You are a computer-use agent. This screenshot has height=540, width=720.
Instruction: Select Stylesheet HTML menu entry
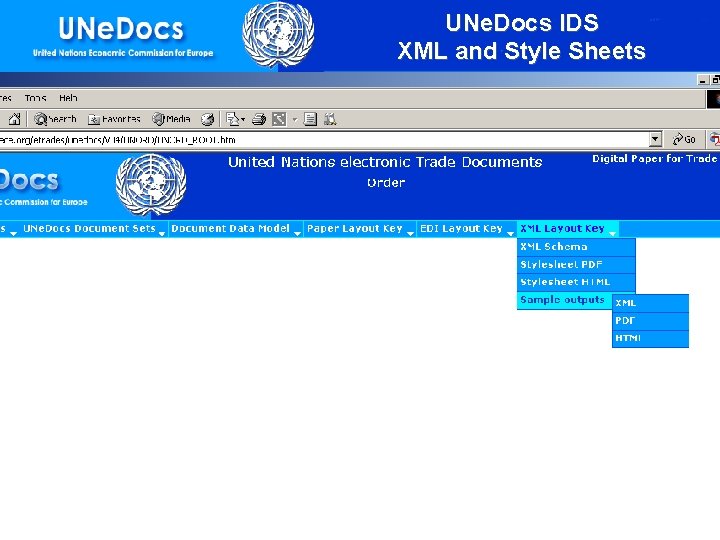(x=576, y=282)
